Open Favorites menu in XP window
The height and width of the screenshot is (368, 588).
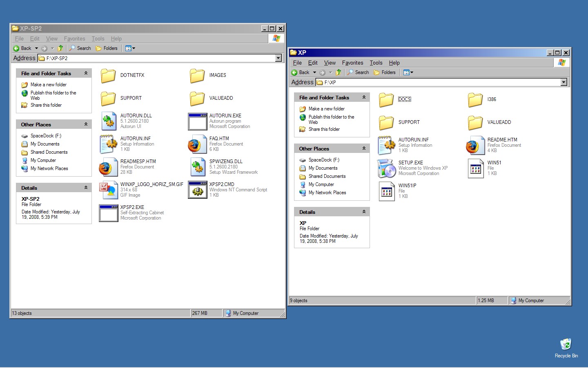[353, 63]
